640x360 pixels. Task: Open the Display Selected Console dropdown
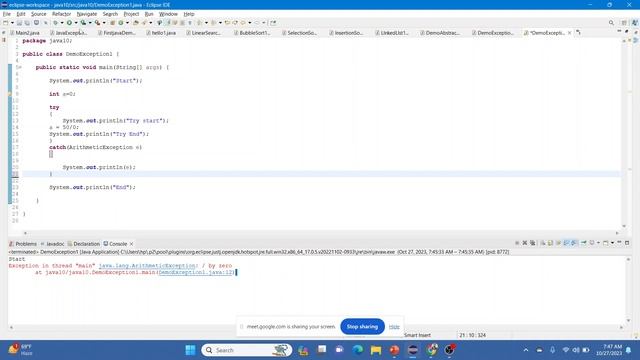pyautogui.click(x=598, y=243)
